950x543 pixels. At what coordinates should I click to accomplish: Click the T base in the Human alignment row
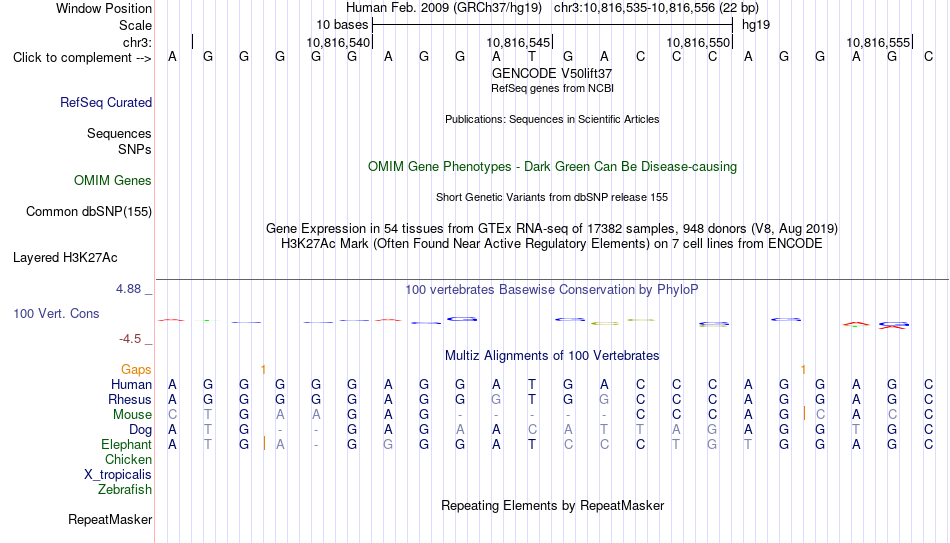tap(532, 384)
